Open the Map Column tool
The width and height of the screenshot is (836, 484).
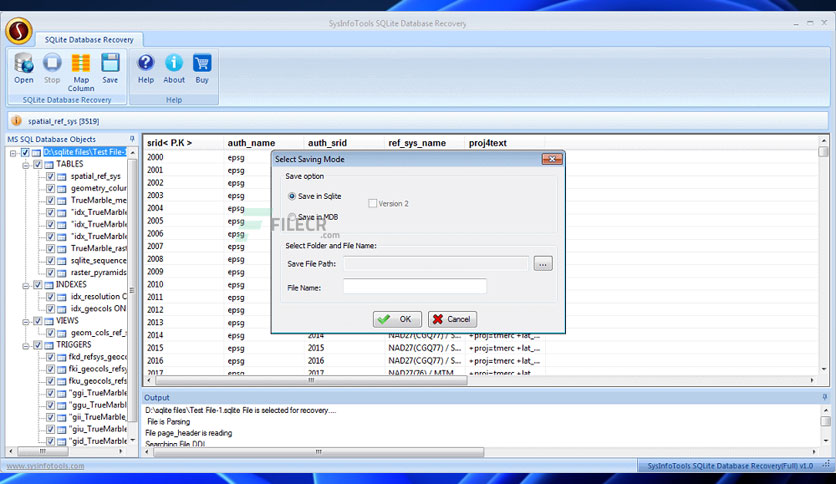pyautogui.click(x=81, y=72)
